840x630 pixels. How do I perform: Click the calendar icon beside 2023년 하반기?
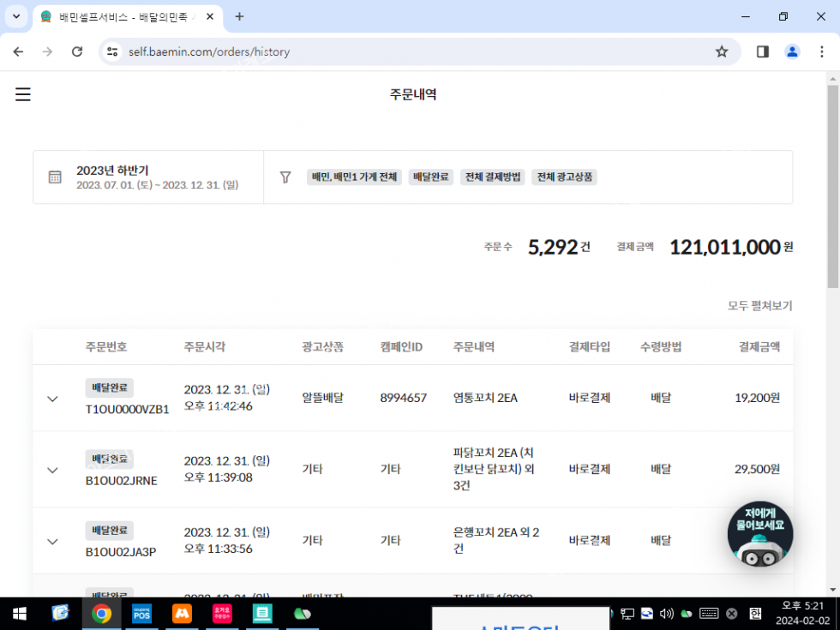(x=55, y=177)
